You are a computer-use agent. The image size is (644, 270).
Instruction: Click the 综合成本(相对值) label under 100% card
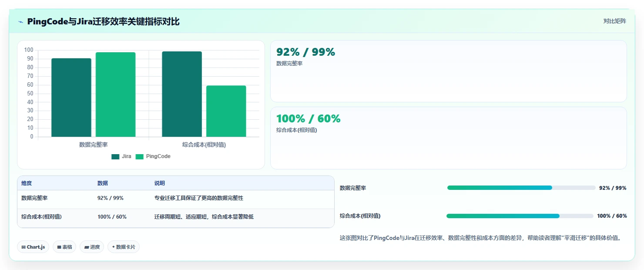click(297, 130)
